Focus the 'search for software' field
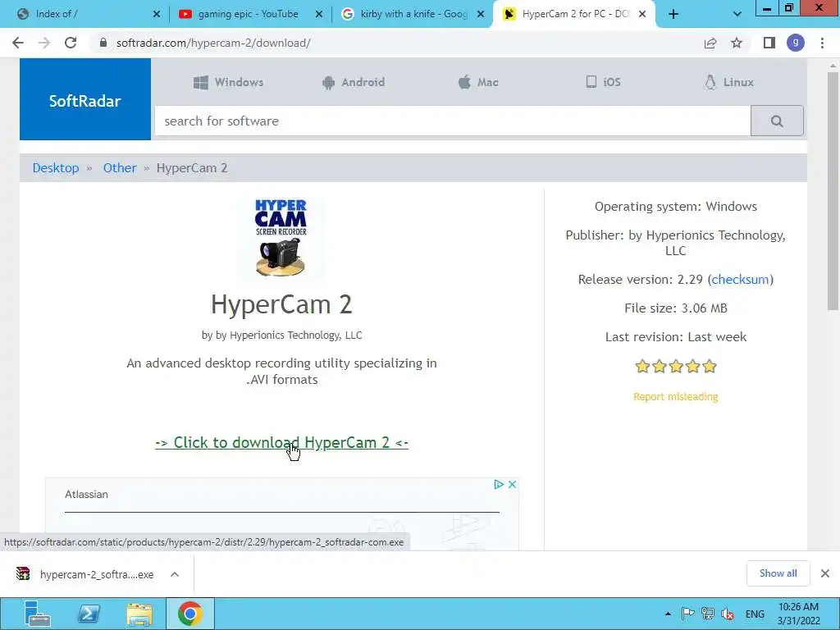The height and width of the screenshot is (630, 840). [453, 121]
